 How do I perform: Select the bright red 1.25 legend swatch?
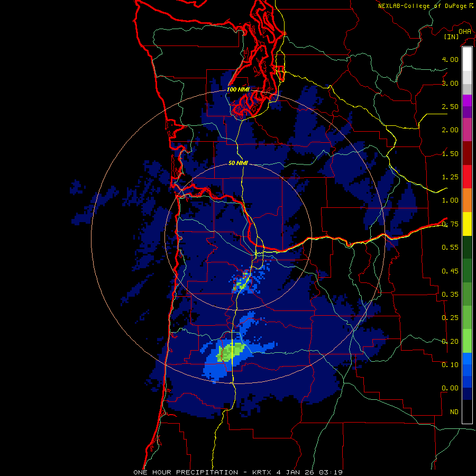tap(467, 177)
